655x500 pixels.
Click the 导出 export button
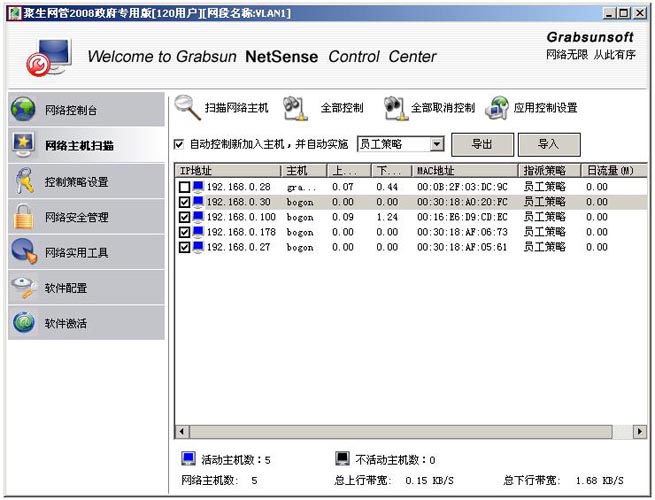[x=482, y=145]
